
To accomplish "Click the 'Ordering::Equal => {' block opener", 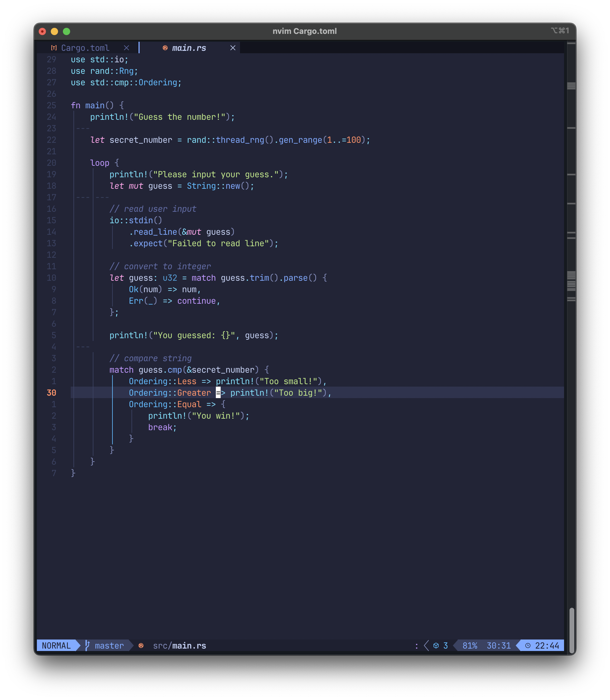I will tap(177, 404).
